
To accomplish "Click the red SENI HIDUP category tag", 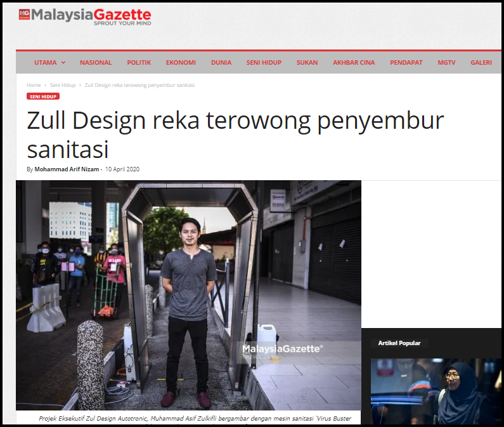I will click(x=43, y=96).
